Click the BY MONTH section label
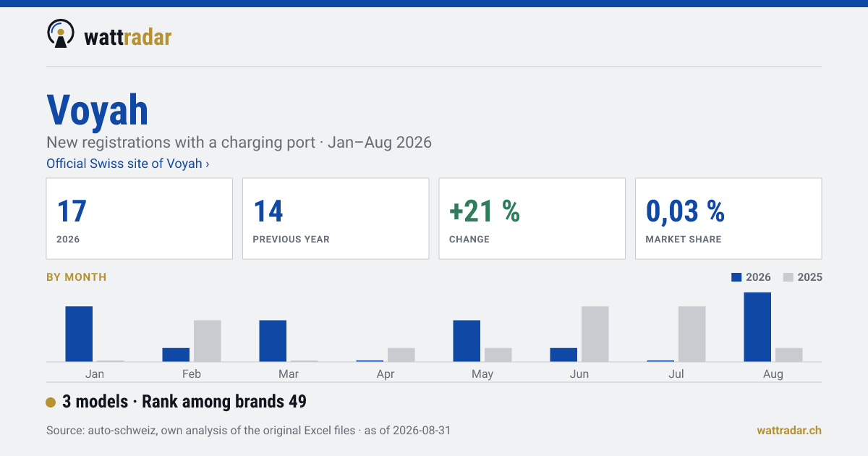Screen dimensions: 868x456 click(76, 277)
